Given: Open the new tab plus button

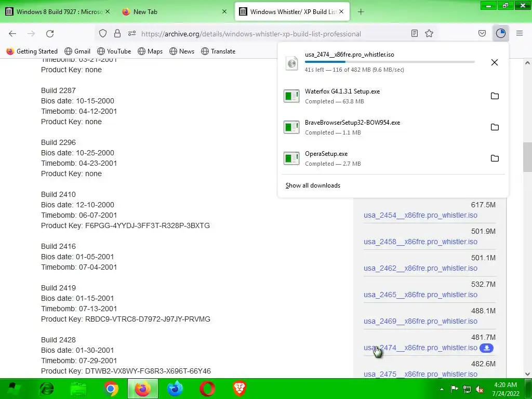Looking at the screenshot, I should (x=361, y=12).
